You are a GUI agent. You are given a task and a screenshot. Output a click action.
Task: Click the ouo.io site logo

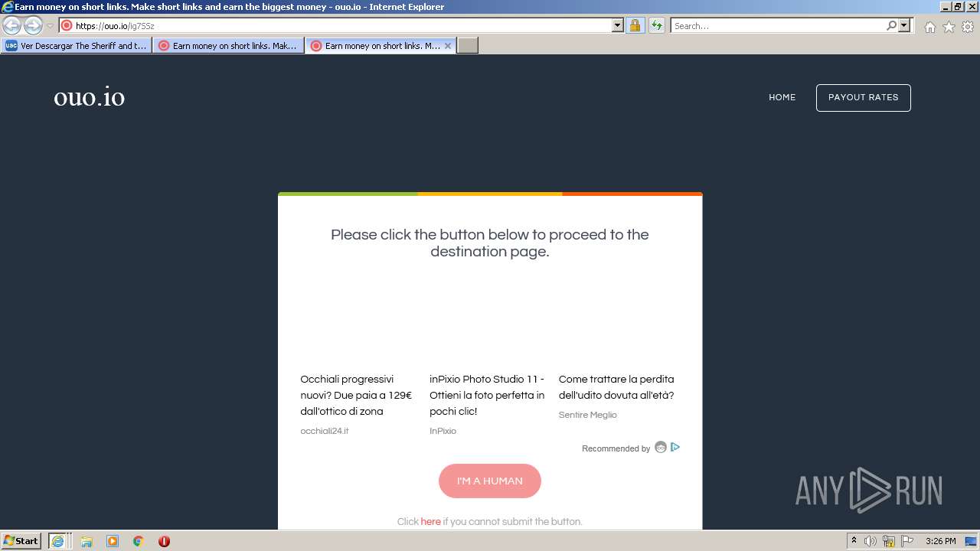[89, 97]
